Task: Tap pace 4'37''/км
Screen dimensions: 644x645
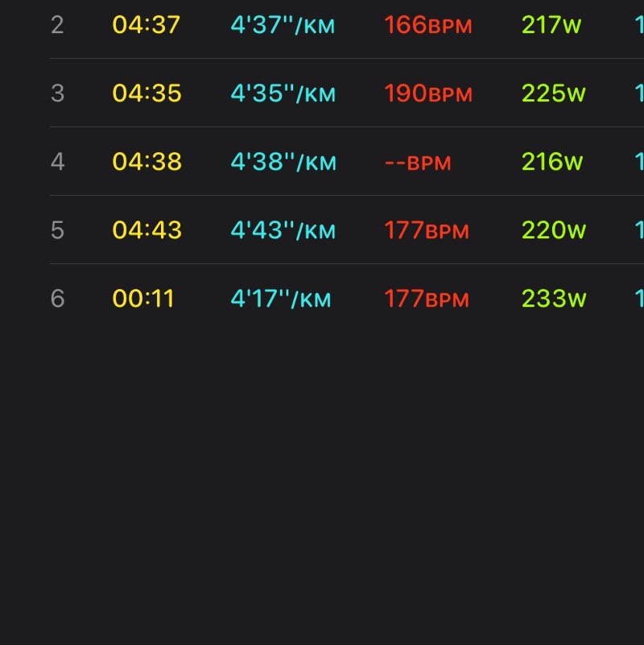Action: click(283, 25)
